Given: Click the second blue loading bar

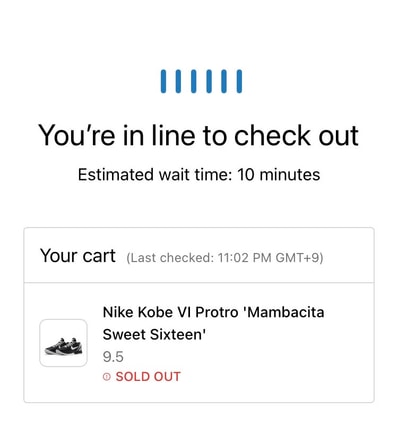Looking at the screenshot, I should click(178, 81).
